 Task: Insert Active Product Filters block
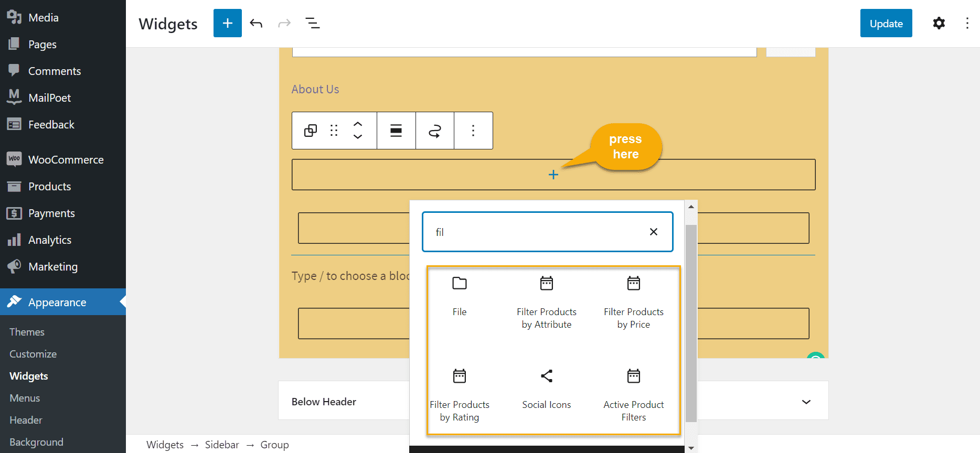(x=634, y=395)
